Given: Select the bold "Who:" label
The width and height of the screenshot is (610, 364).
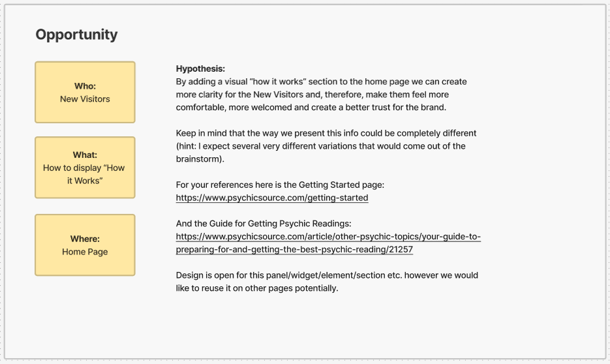Looking at the screenshot, I should click(85, 86).
